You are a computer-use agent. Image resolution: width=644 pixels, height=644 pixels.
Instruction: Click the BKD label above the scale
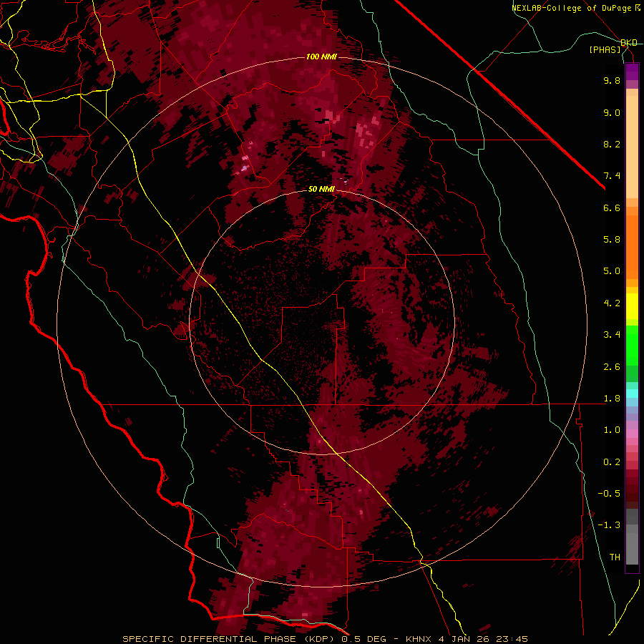pyautogui.click(x=629, y=43)
